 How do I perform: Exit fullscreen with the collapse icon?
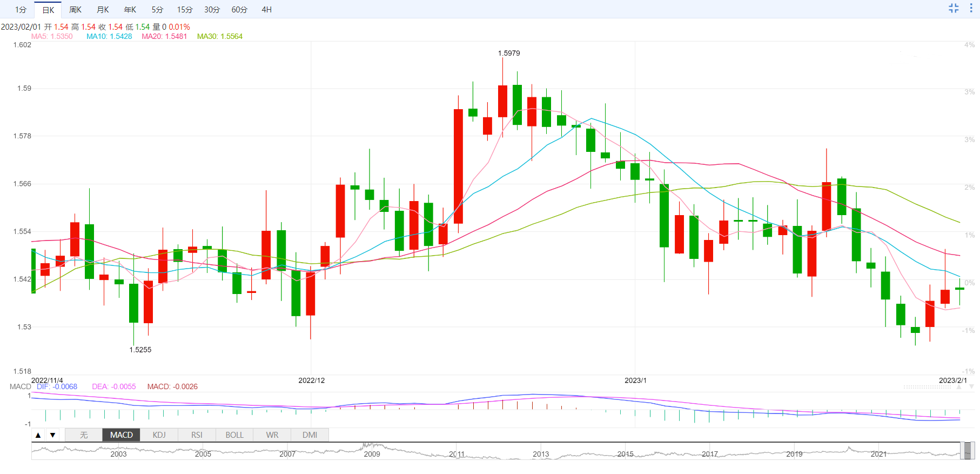click(x=954, y=8)
